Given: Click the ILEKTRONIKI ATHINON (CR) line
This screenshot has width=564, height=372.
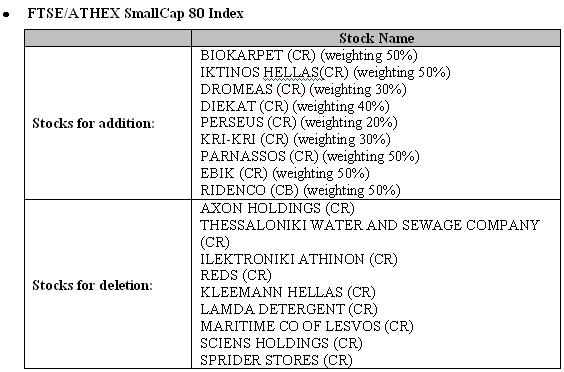Looking at the screenshot, I should pyautogui.click(x=299, y=259).
